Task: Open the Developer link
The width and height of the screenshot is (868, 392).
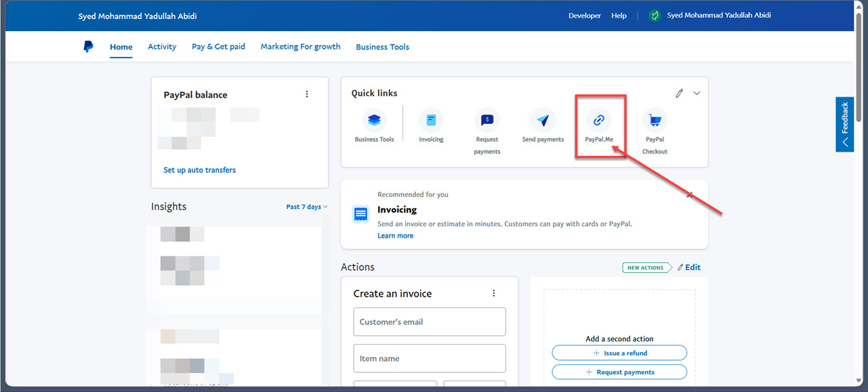Action: (585, 16)
